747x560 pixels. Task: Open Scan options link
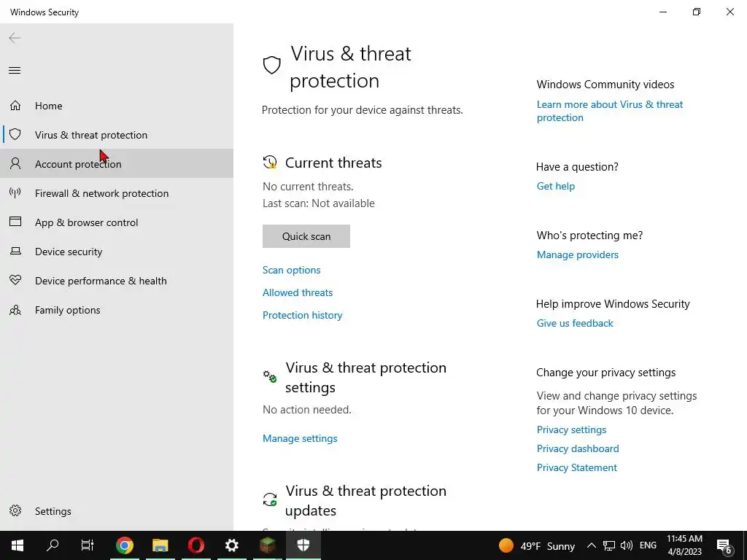(x=292, y=270)
